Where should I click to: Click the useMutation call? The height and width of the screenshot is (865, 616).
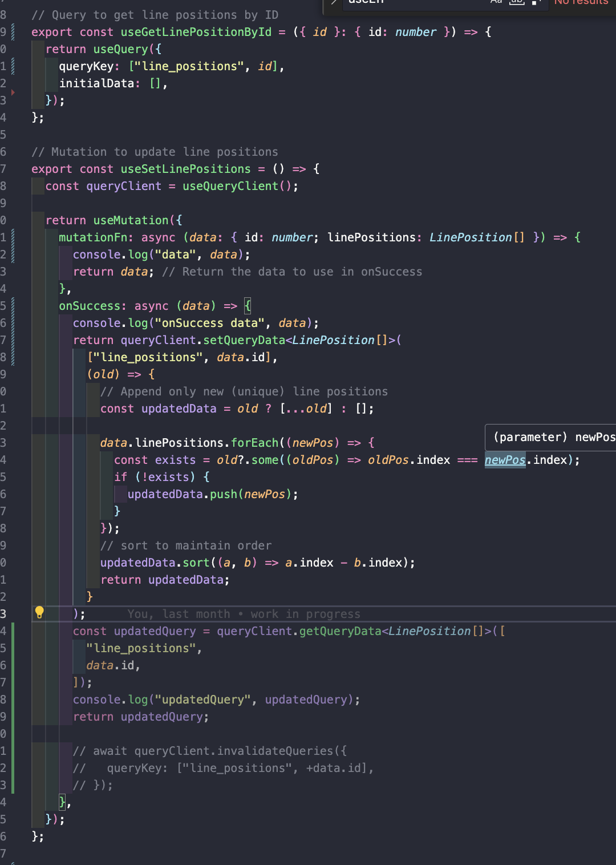[131, 220]
